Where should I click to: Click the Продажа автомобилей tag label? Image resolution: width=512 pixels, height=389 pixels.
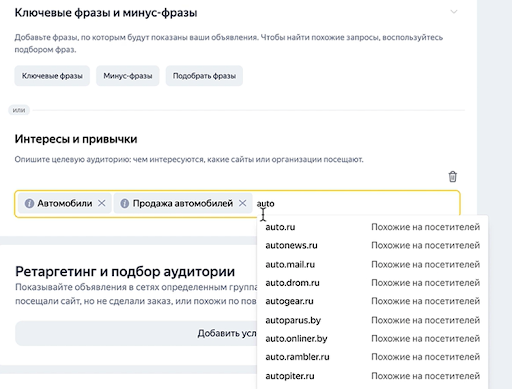[x=183, y=203]
